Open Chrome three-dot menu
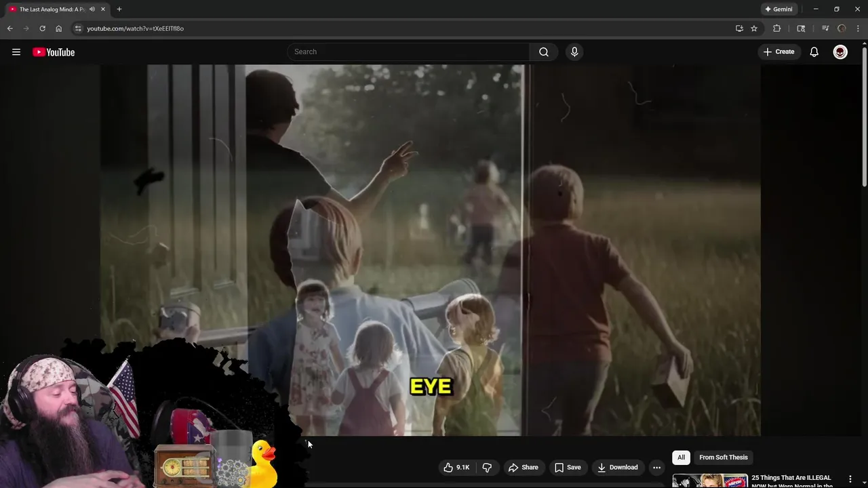The image size is (868, 488). pos(858,28)
